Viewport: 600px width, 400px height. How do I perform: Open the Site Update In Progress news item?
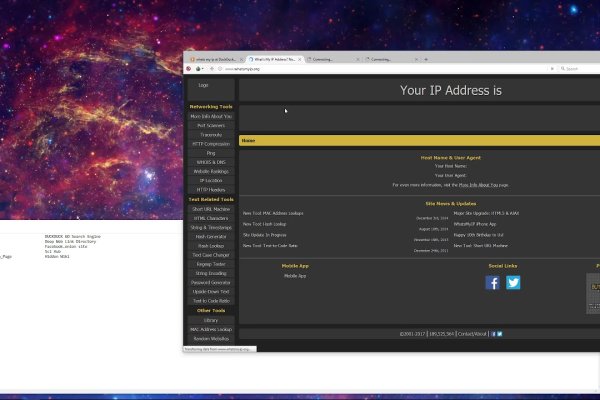265,235
